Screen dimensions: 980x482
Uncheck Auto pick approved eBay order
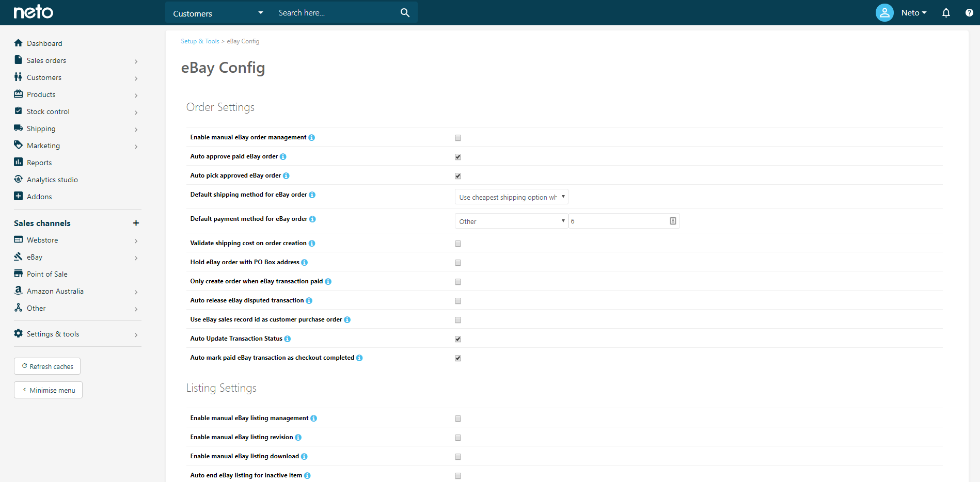pyautogui.click(x=458, y=176)
